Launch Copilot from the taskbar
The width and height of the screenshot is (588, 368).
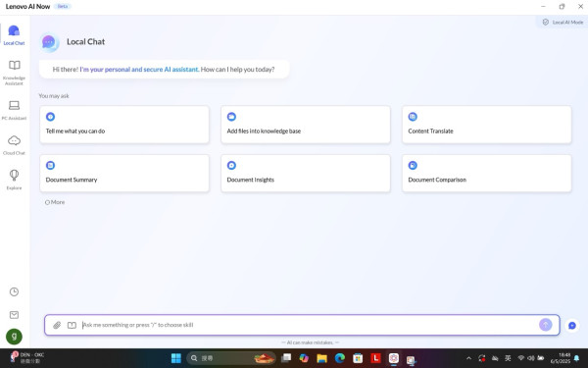pos(304,358)
